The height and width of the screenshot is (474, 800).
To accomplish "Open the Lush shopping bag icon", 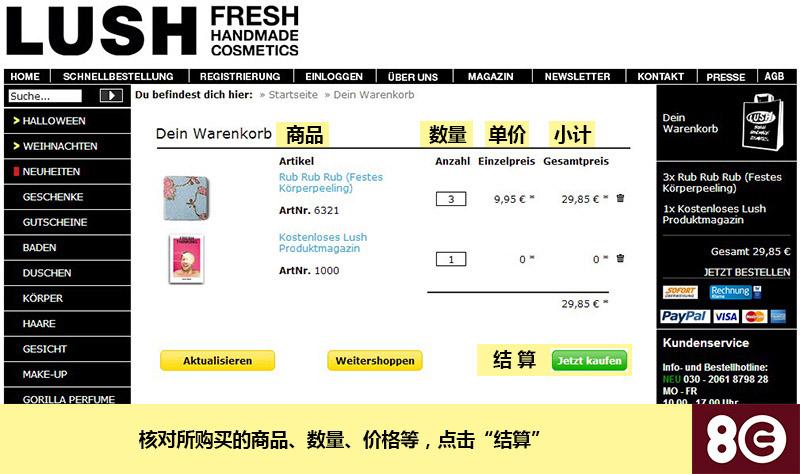I will coord(762,122).
